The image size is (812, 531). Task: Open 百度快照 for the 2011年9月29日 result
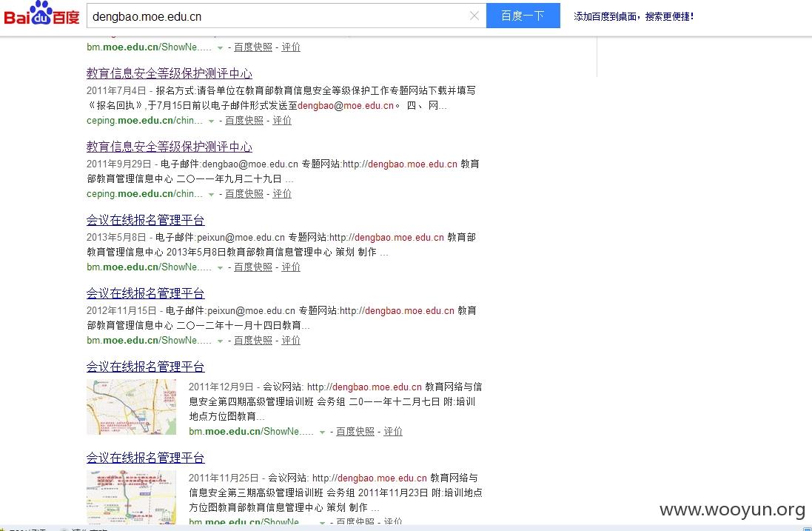[244, 194]
